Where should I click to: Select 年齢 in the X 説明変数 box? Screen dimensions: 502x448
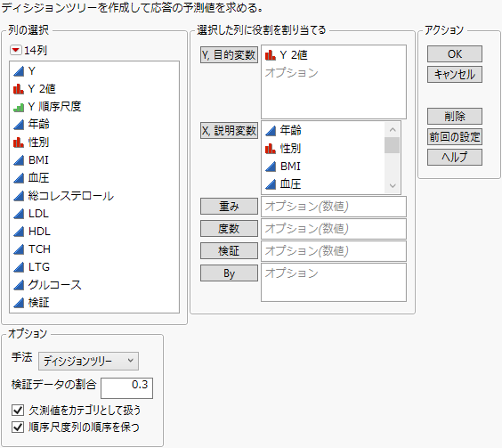click(290, 130)
